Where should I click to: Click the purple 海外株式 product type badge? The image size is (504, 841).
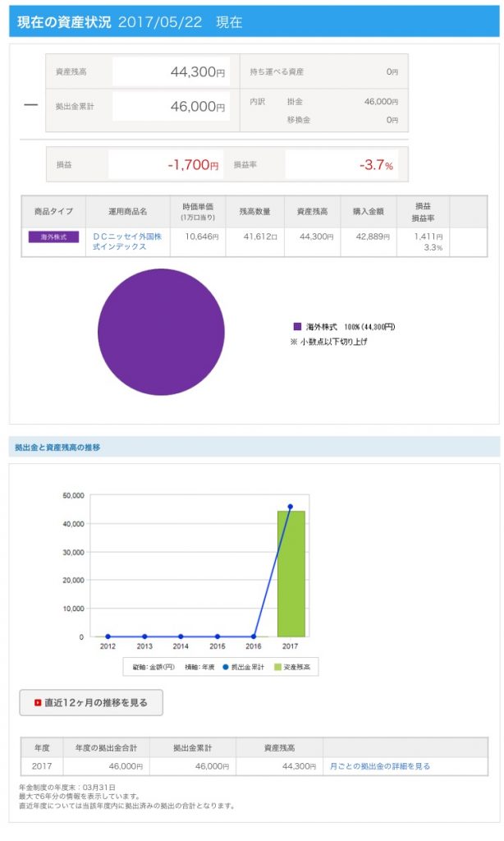coord(53,237)
